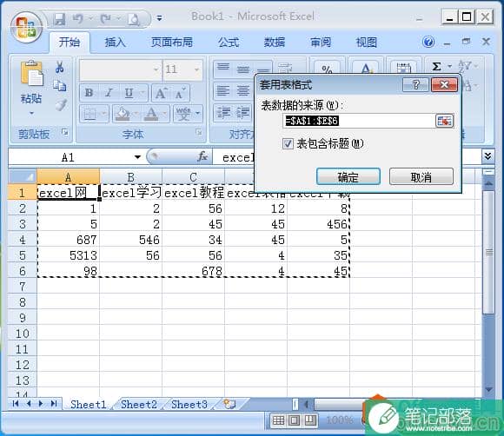This screenshot has height=436, width=504.
Task: Apply cell borders
Action: coord(90,114)
